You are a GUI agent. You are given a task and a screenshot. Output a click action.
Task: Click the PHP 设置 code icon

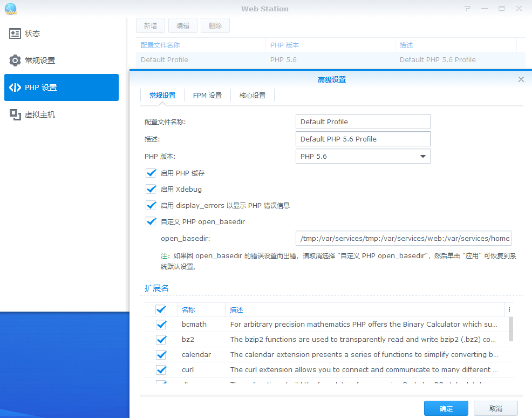[x=15, y=87]
